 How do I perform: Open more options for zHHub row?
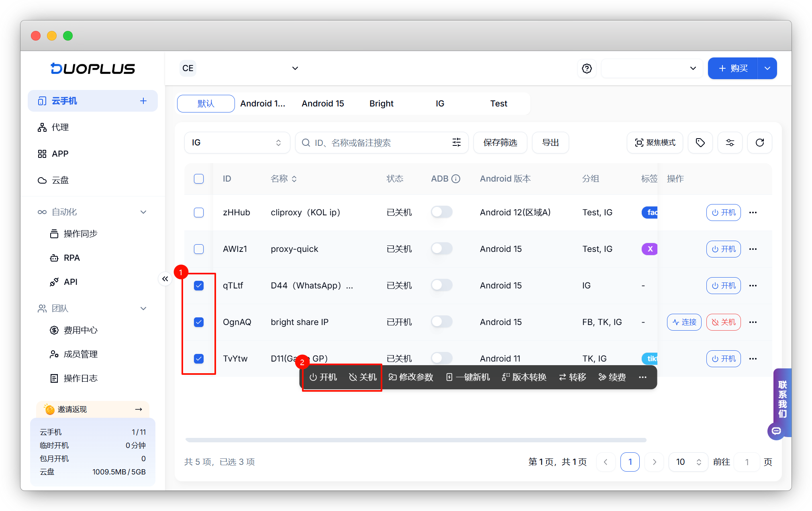point(753,213)
